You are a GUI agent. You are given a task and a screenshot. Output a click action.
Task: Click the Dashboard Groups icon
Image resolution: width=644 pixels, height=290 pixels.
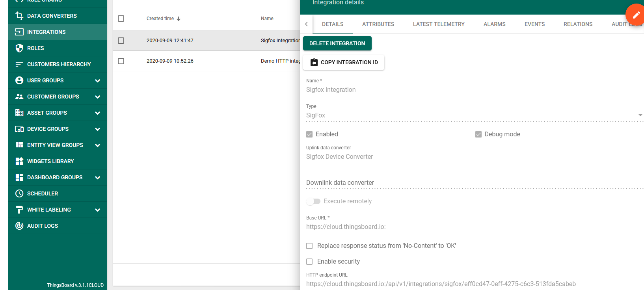coord(19,177)
